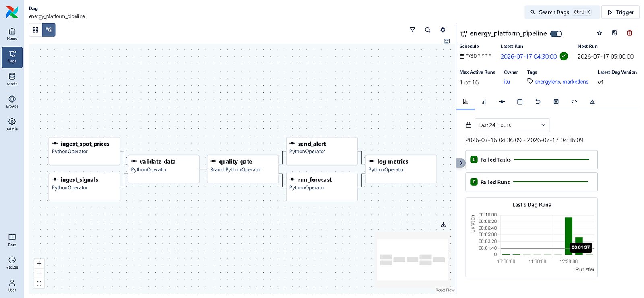Show keyboard shortcuts icon

(x=447, y=41)
